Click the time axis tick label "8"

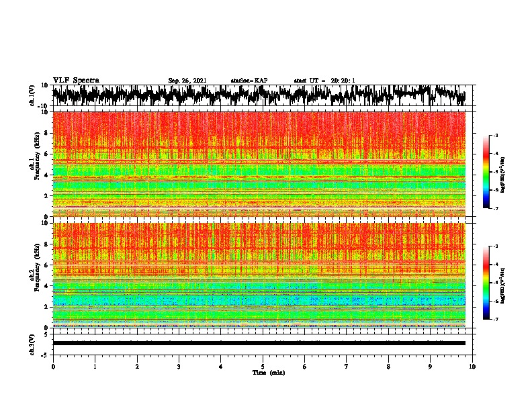[388, 367]
